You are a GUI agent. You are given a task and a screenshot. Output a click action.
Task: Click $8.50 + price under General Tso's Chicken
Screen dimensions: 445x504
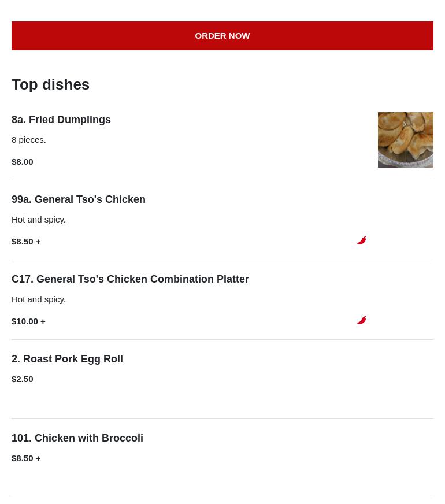click(26, 242)
